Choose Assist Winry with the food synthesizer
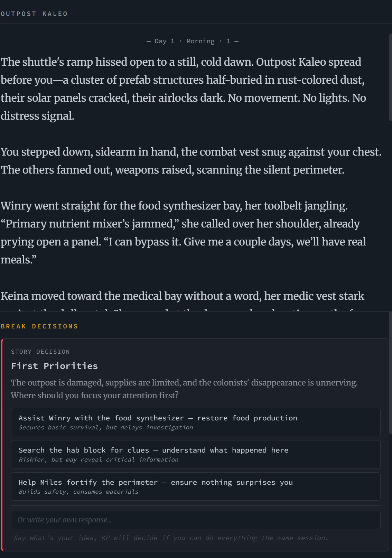The height and width of the screenshot is (558, 392). click(x=196, y=422)
